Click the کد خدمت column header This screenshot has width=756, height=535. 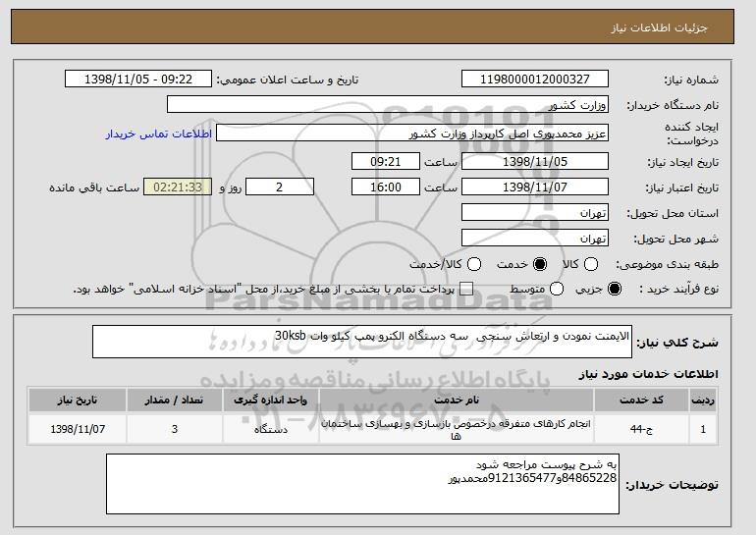point(641,401)
